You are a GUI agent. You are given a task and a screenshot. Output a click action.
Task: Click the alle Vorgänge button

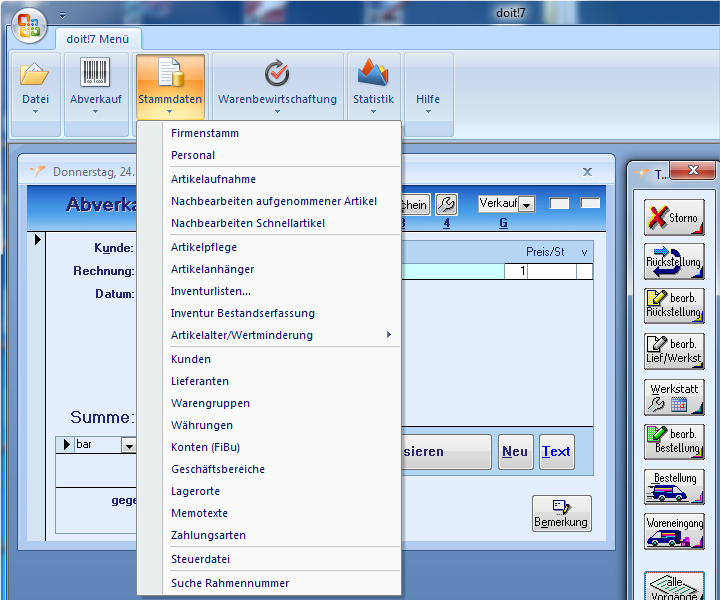(674, 586)
